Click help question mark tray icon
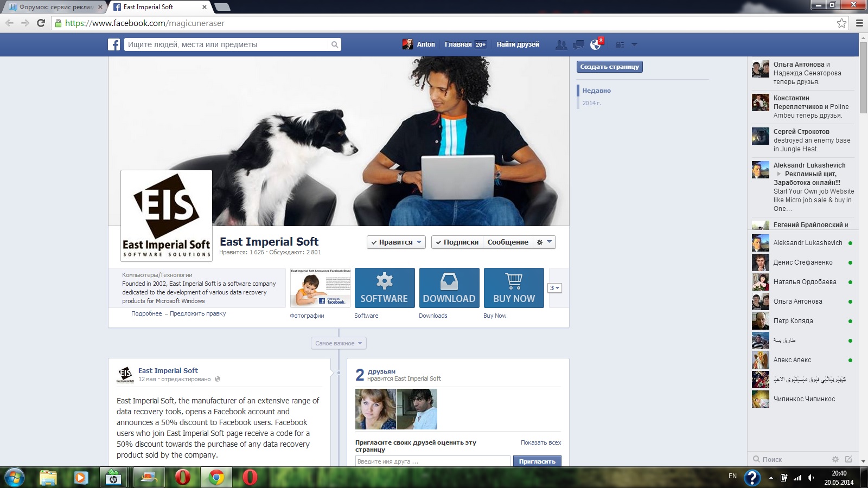The image size is (868, 488). [x=752, y=478]
